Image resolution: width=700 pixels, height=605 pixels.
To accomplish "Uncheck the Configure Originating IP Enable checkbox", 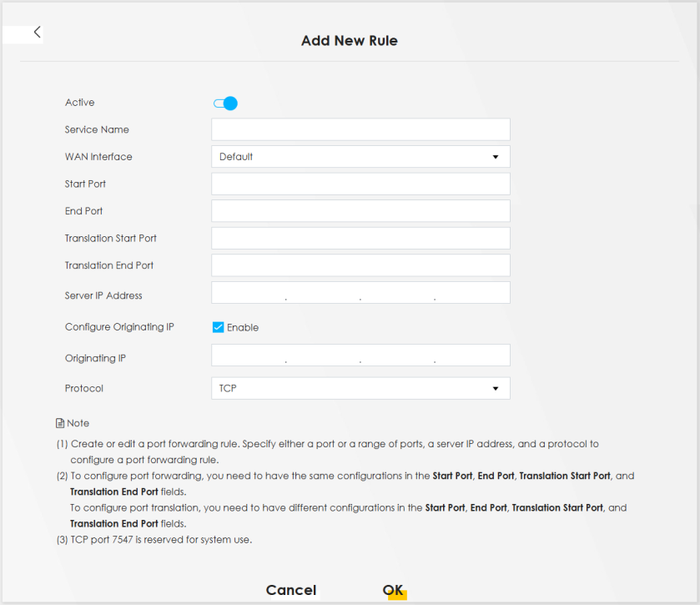I will tap(218, 328).
